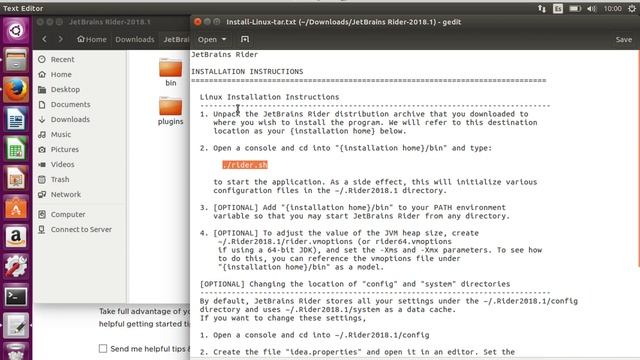This screenshot has width=640, height=360.
Task: Tick the Send me helpful tips checkbox
Action: (103, 349)
